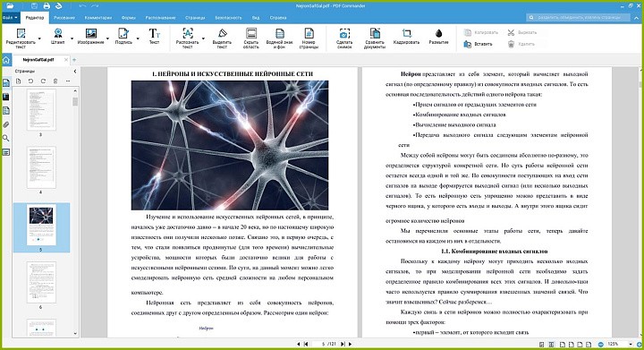Select page 3 thumbnail
Screen dimensions: 644x350
click(x=41, y=110)
